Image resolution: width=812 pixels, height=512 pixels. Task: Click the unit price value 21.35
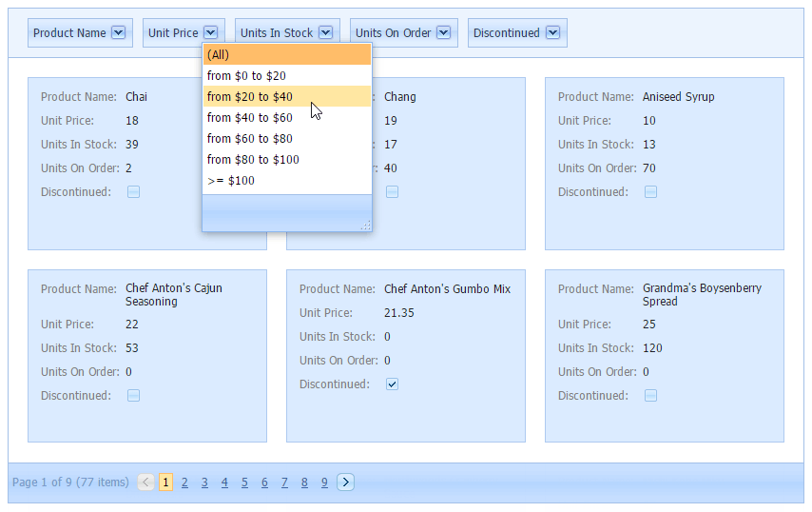click(399, 313)
